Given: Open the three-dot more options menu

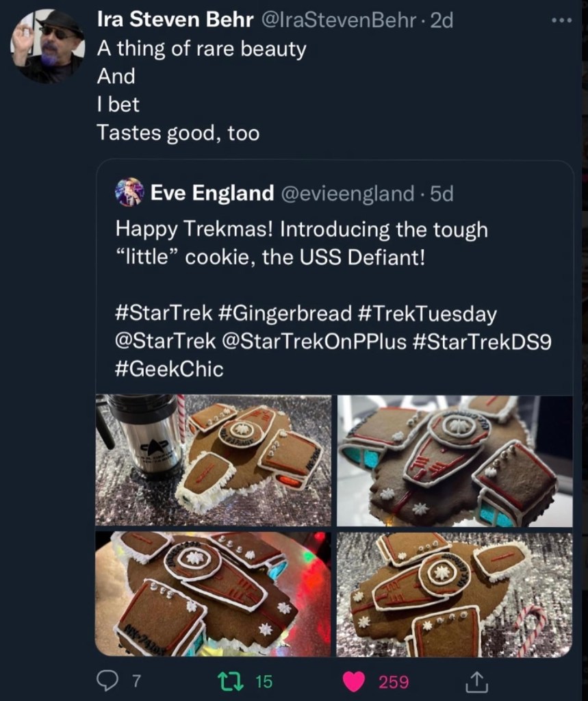Looking at the screenshot, I should click(x=561, y=21).
